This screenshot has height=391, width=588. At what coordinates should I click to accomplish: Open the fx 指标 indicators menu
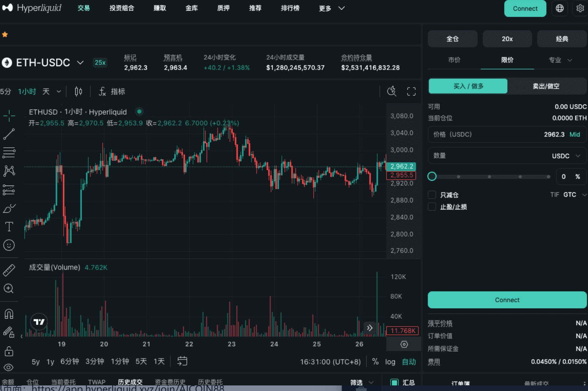click(112, 92)
